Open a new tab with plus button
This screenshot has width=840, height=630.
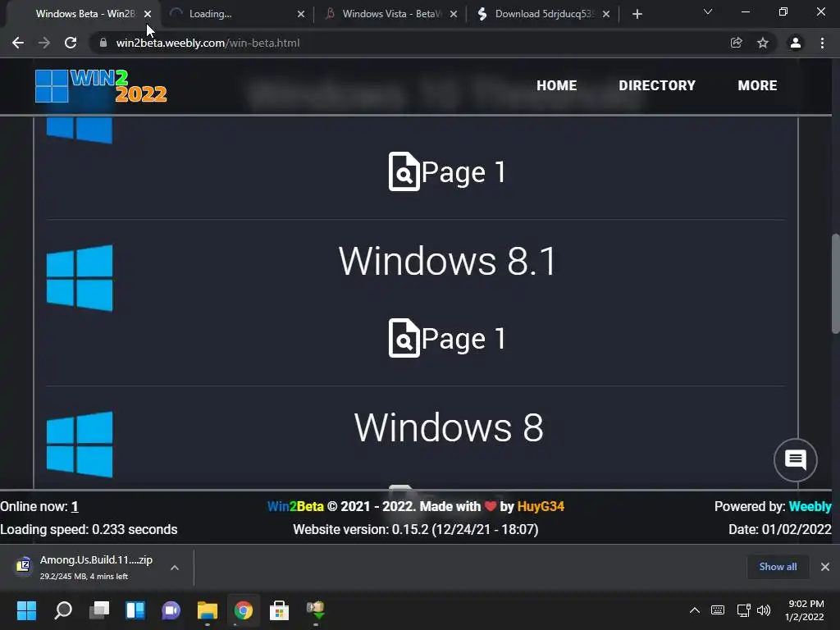coord(637,15)
